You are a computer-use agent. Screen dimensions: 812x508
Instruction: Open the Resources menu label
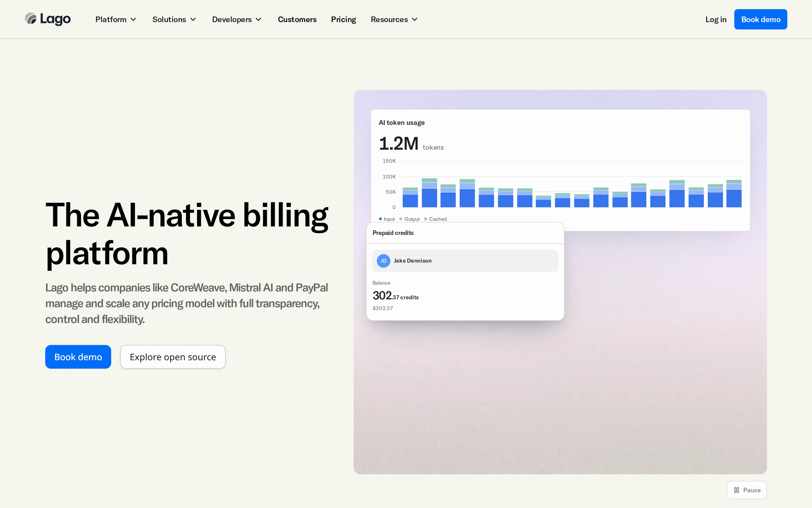pyautogui.click(x=389, y=19)
